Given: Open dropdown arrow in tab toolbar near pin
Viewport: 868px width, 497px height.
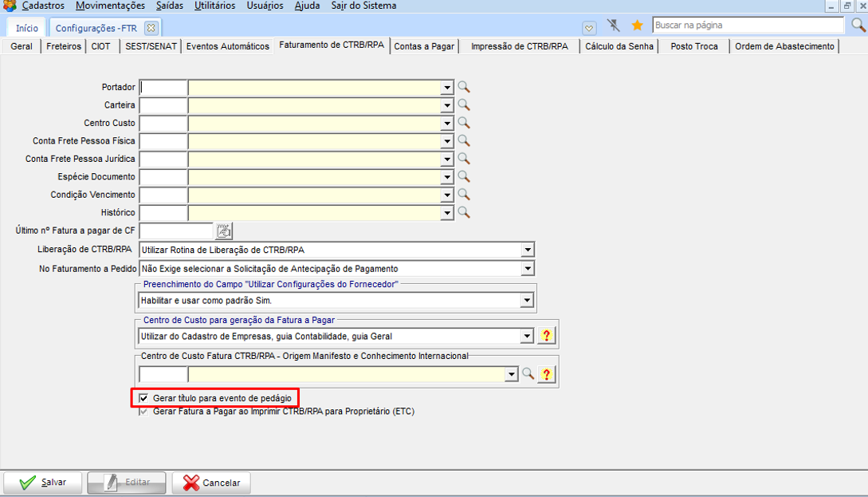Looking at the screenshot, I should [589, 28].
